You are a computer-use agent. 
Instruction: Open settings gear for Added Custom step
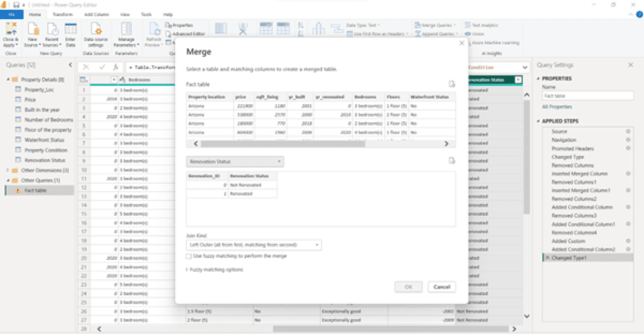pyautogui.click(x=627, y=241)
